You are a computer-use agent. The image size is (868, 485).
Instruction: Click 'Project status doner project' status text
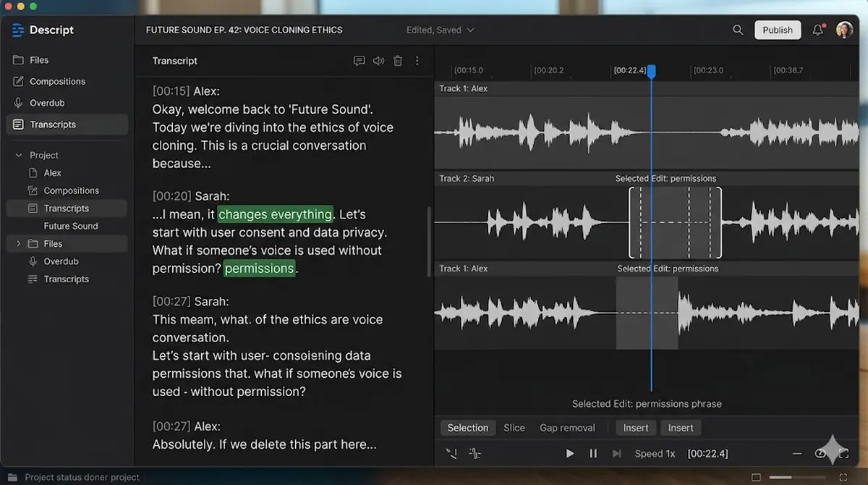coord(82,477)
